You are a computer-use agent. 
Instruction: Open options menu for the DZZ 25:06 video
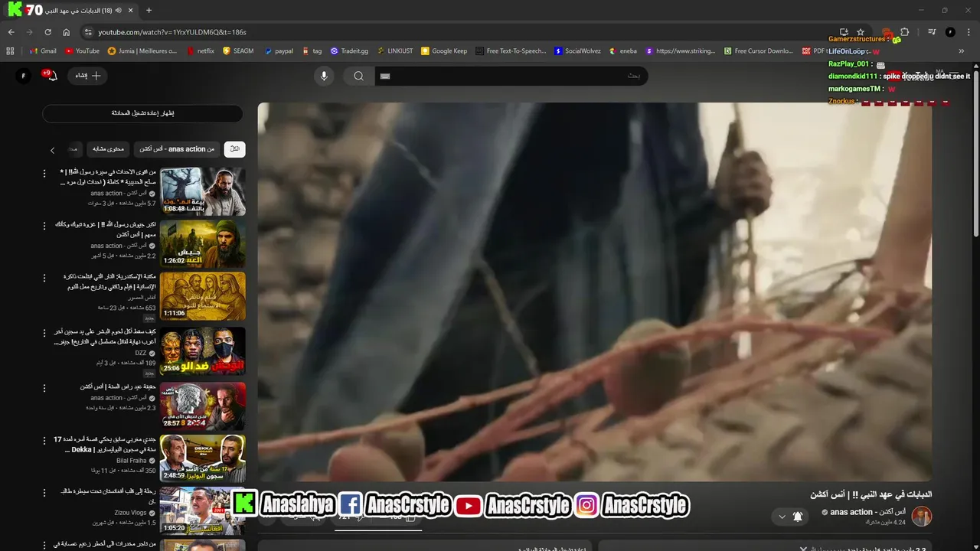[44, 333]
